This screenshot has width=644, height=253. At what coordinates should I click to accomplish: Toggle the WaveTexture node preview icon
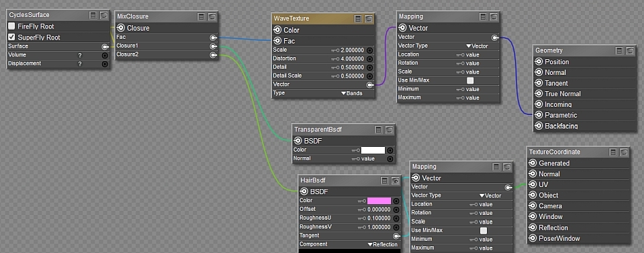click(369, 18)
